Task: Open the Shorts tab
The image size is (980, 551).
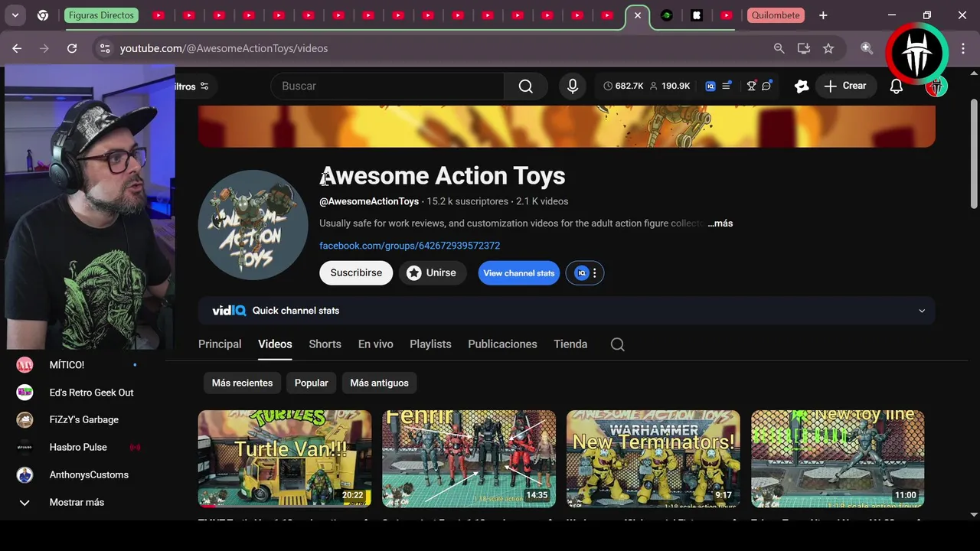Action: 325,344
